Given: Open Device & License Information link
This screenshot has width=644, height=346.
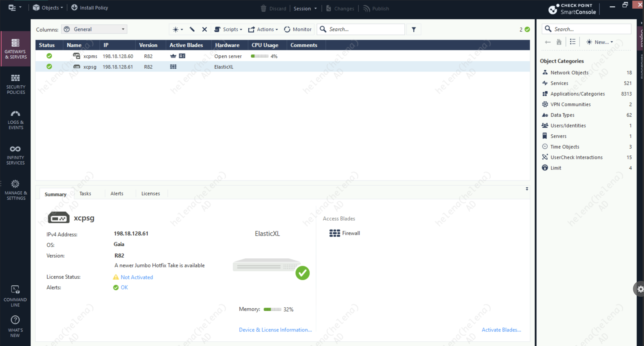Looking at the screenshot, I should pos(275,330).
